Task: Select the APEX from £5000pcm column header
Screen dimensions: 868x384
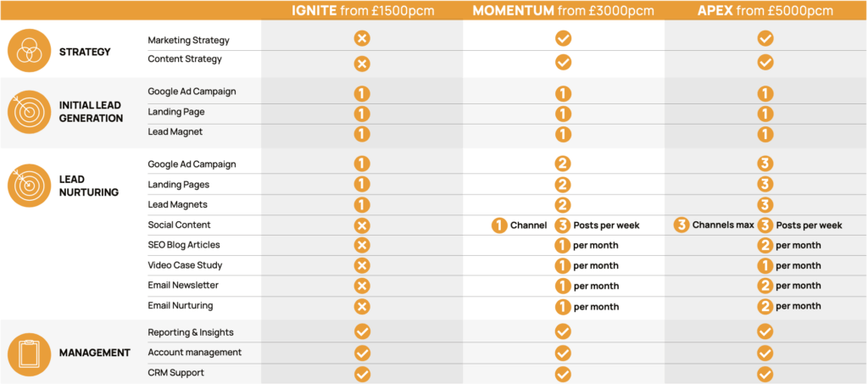Action: click(765, 10)
